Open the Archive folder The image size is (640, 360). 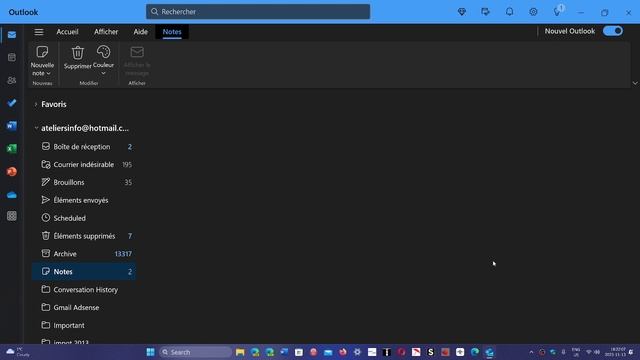click(84, 254)
